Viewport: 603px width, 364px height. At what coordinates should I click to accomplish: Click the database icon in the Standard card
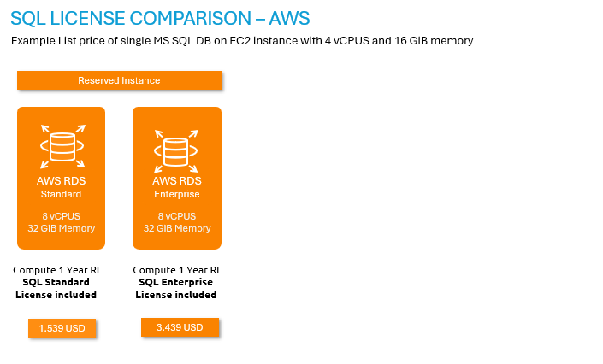62,146
